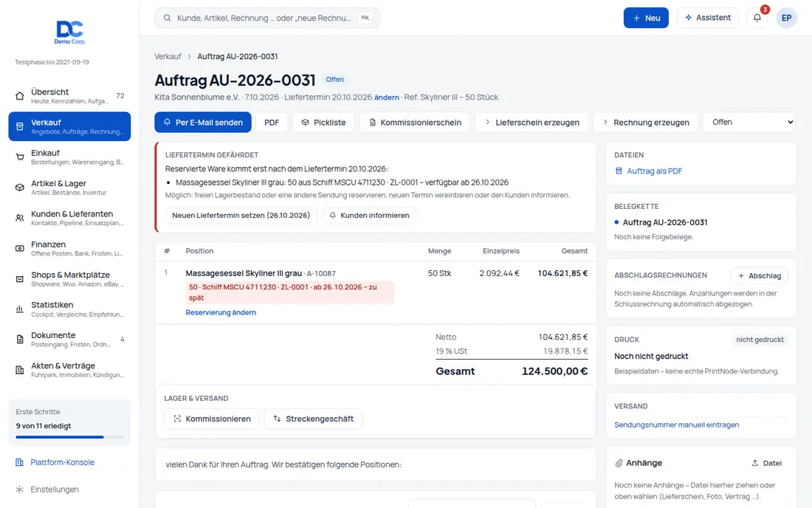The height and width of the screenshot is (508, 812).
Task: Click Per E-Mail senden button
Action: [x=203, y=123]
